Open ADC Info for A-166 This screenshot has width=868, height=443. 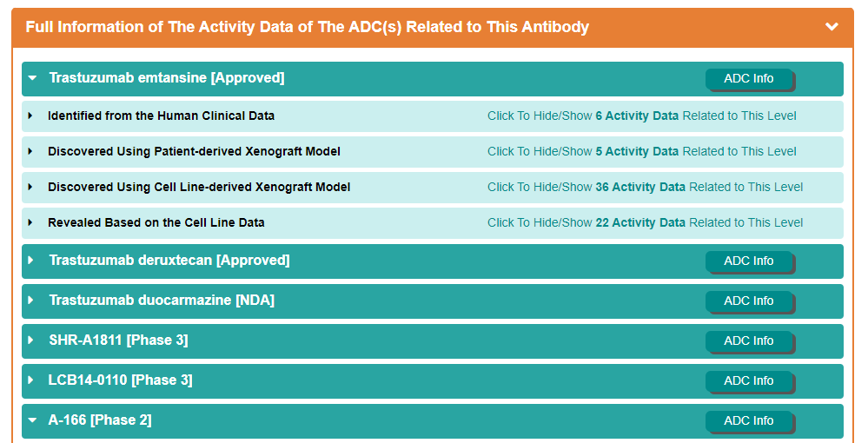click(748, 421)
